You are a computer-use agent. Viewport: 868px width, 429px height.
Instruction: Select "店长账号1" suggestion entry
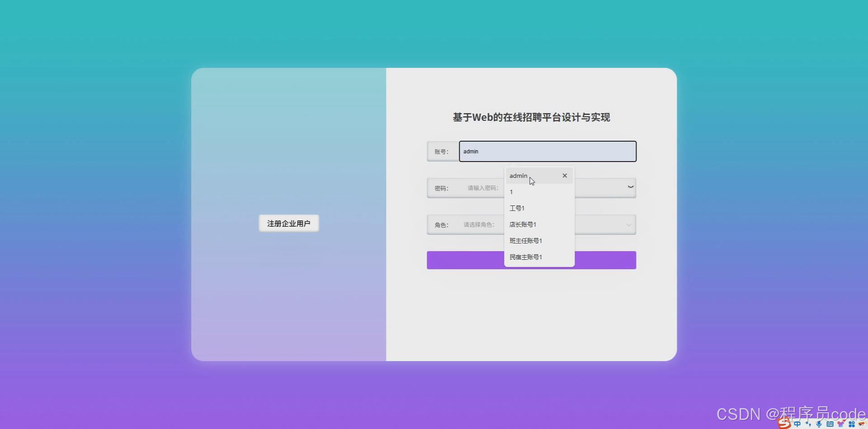point(522,224)
